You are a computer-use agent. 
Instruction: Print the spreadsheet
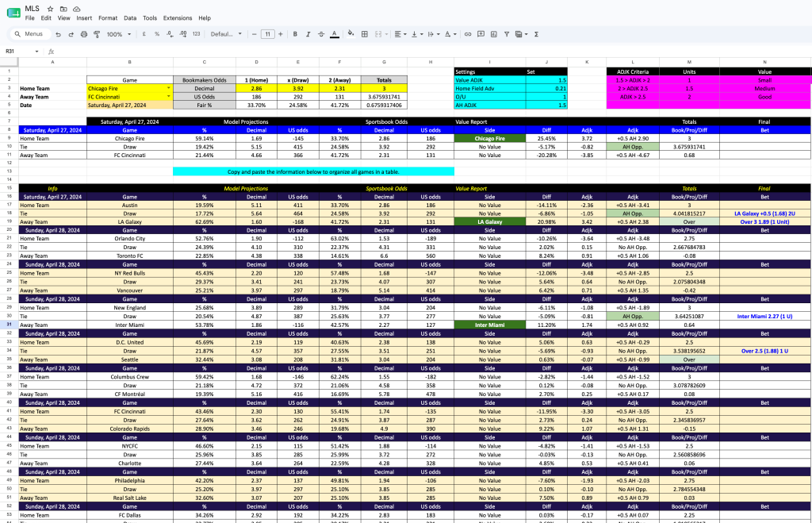84,34
